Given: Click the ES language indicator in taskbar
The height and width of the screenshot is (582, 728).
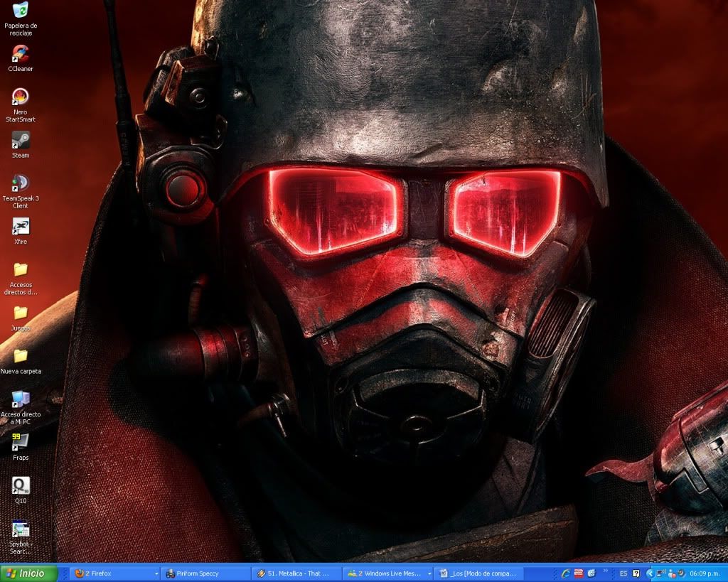Looking at the screenshot, I should pos(623,573).
